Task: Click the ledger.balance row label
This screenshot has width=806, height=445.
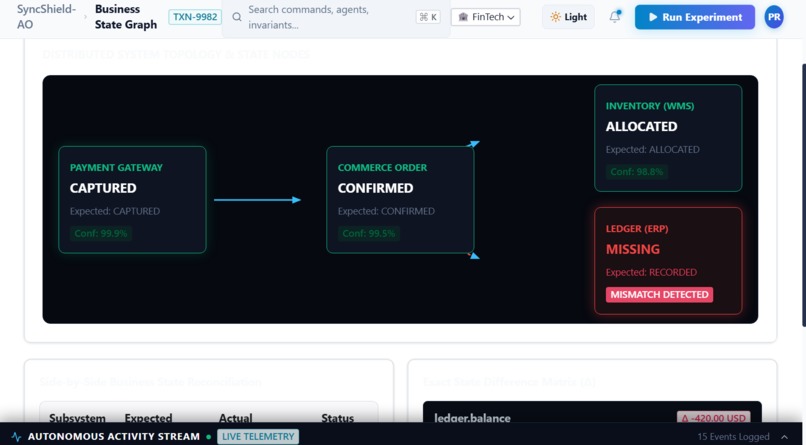Action: pos(472,418)
